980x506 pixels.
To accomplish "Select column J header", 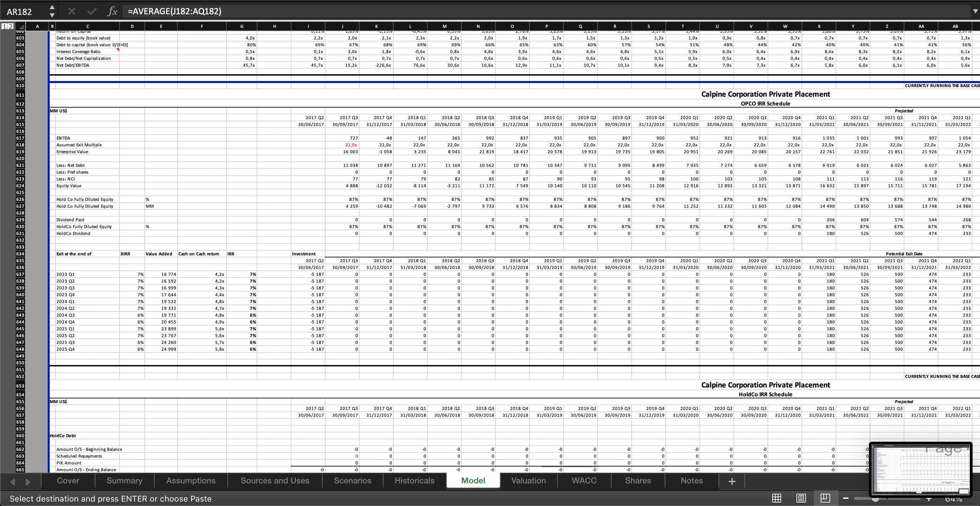I will [x=342, y=26].
